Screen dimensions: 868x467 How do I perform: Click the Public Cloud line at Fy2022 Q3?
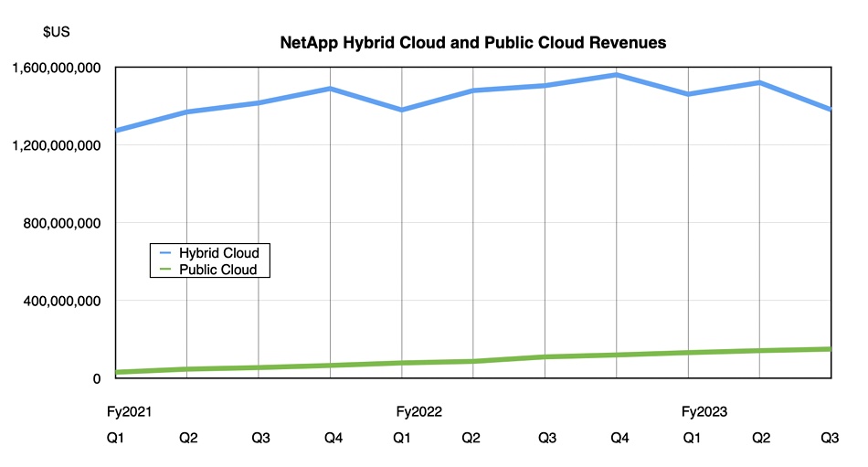click(x=545, y=356)
